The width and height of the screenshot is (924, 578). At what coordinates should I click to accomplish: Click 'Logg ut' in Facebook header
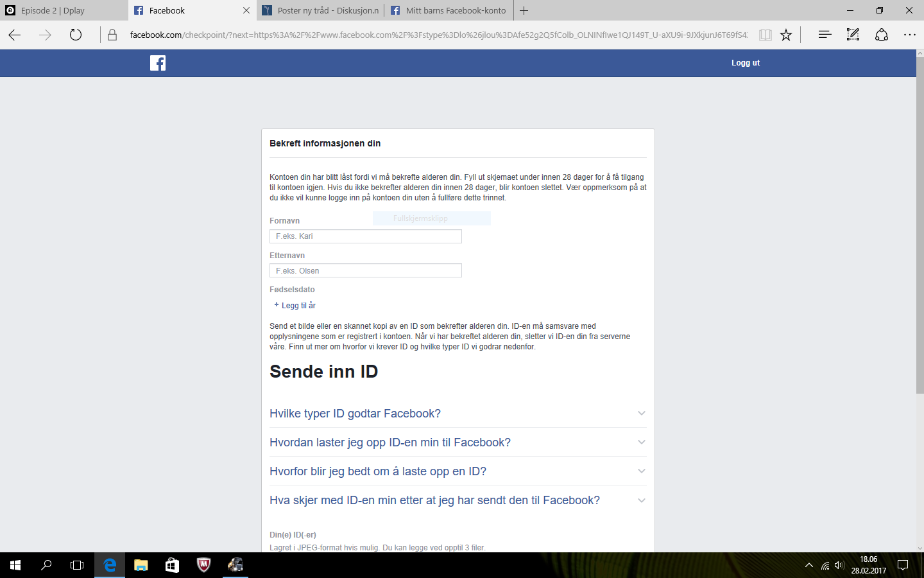click(746, 63)
